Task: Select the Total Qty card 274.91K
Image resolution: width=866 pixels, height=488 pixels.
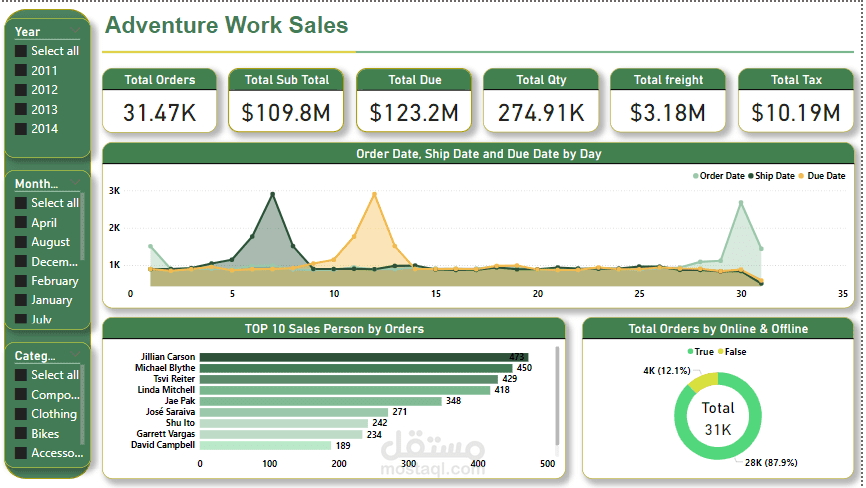Action: pyautogui.click(x=541, y=113)
